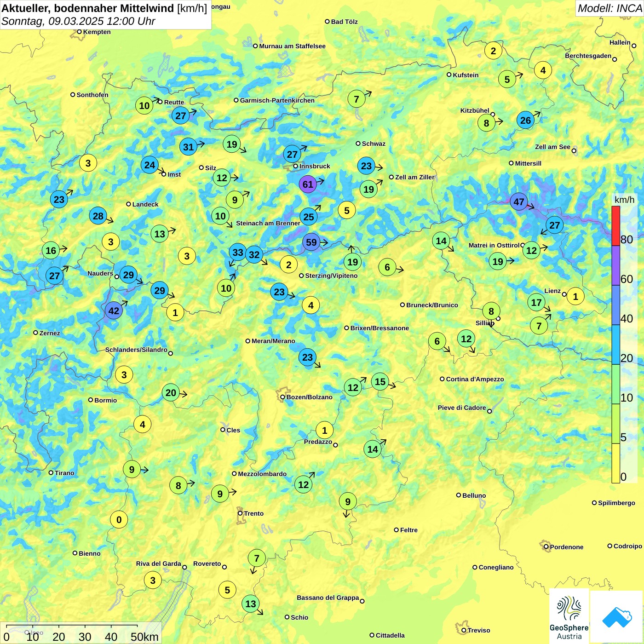Select the 15 km/h wind station marker

coord(380,382)
